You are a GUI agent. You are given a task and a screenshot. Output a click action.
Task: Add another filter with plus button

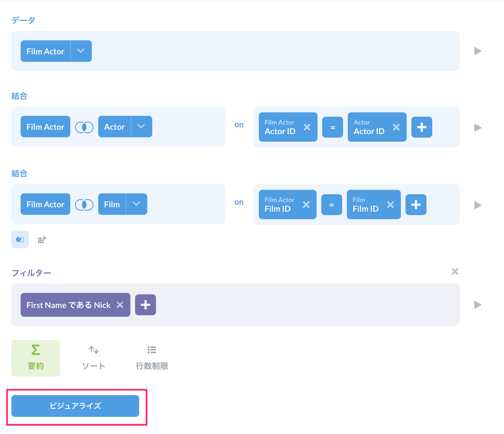145,305
